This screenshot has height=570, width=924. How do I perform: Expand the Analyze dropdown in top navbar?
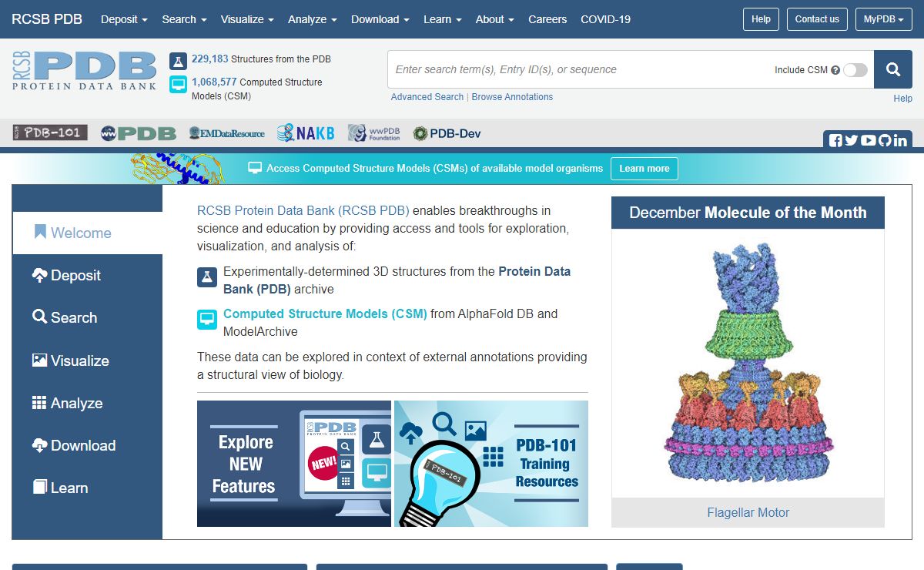point(313,19)
